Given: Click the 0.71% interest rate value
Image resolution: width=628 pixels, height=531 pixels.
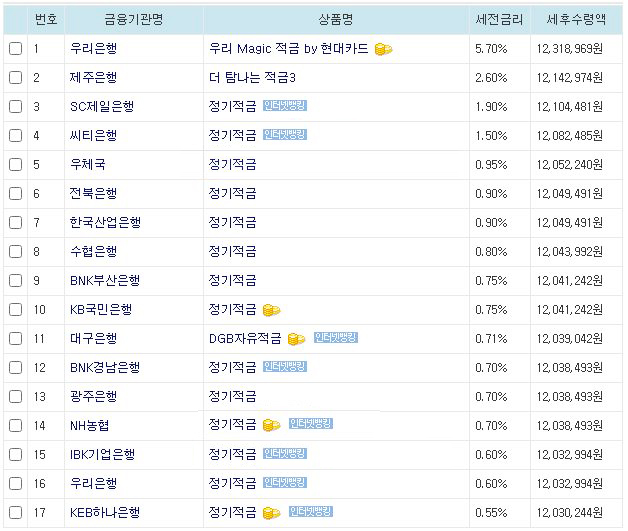Looking at the screenshot, I should tap(491, 339).
